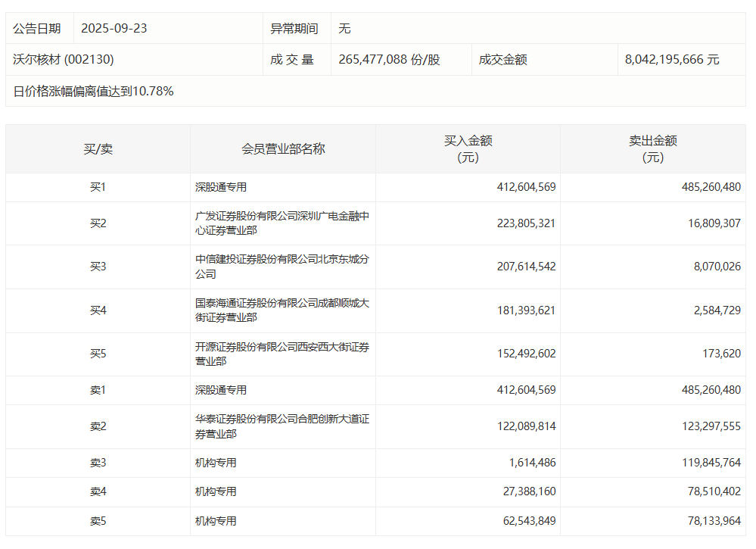Select the 买2 row label
756x549 pixels.
point(98,223)
